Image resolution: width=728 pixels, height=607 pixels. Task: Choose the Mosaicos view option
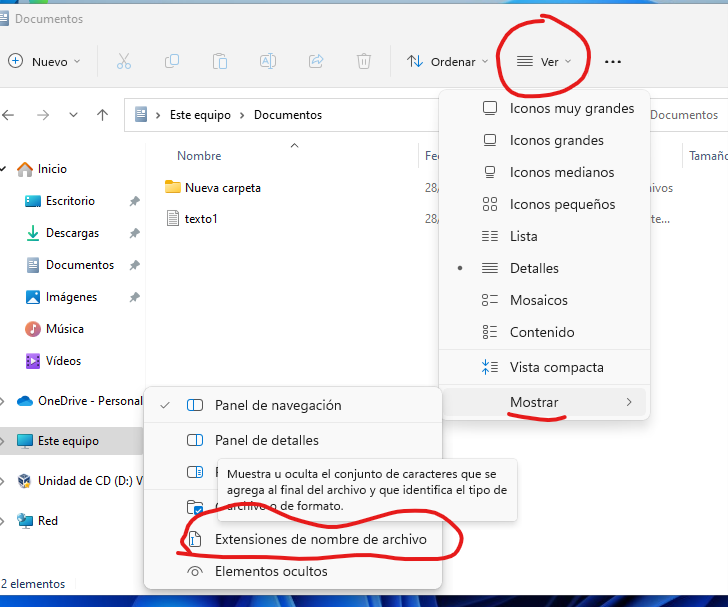pyautogui.click(x=538, y=300)
